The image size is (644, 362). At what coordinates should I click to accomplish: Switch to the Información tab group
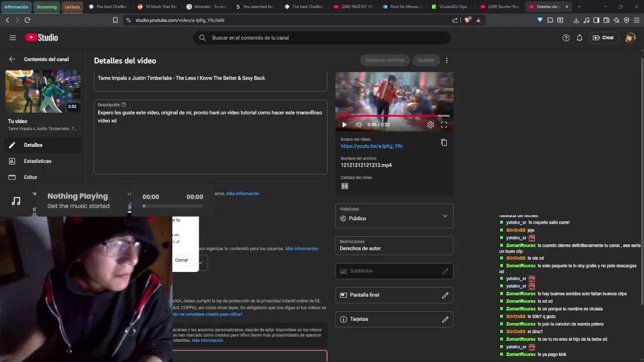coord(17,7)
